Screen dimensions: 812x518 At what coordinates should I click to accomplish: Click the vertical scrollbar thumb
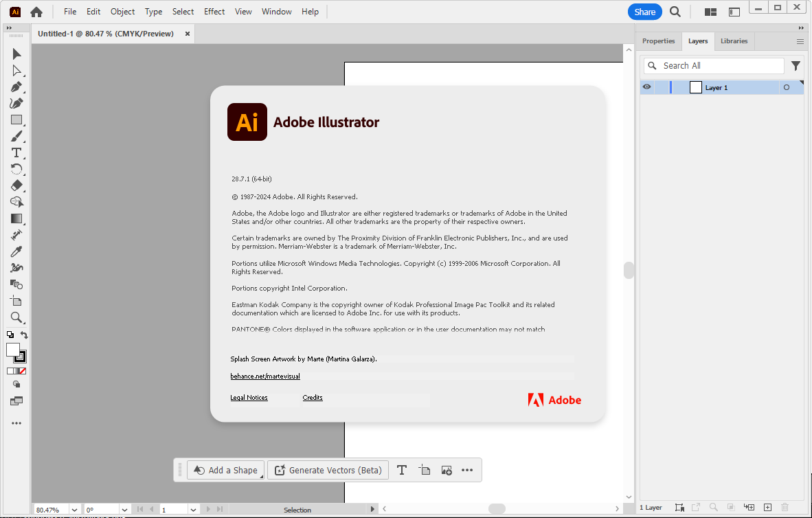tap(629, 271)
